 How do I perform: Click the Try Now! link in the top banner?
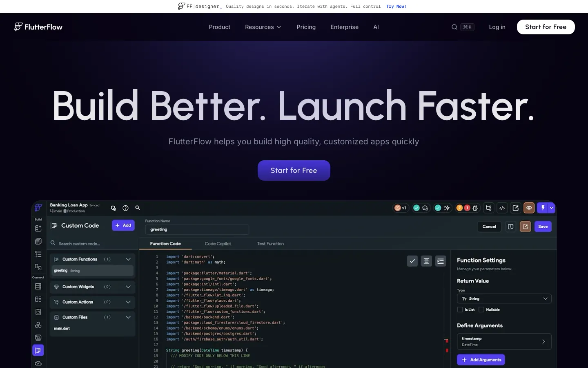click(x=396, y=7)
